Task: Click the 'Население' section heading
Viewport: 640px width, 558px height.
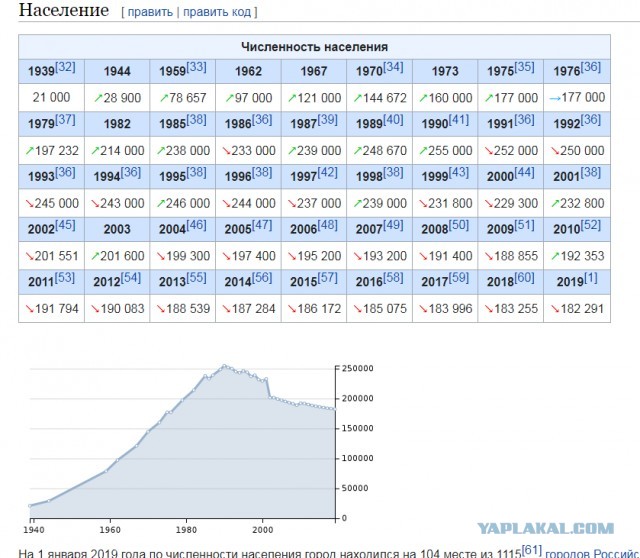Action: coord(64,10)
